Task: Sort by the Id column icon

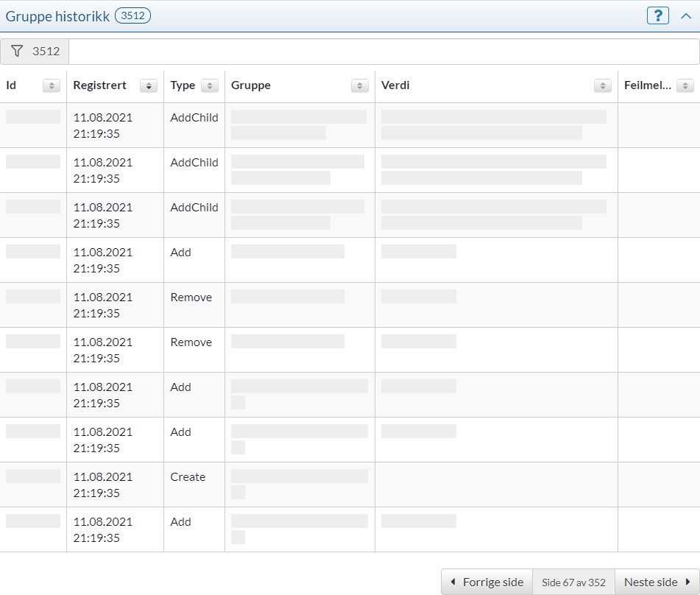Action: (x=52, y=86)
